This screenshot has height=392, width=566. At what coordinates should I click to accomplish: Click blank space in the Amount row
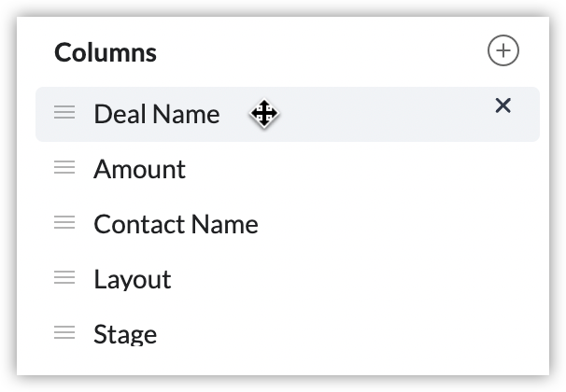pos(374,169)
